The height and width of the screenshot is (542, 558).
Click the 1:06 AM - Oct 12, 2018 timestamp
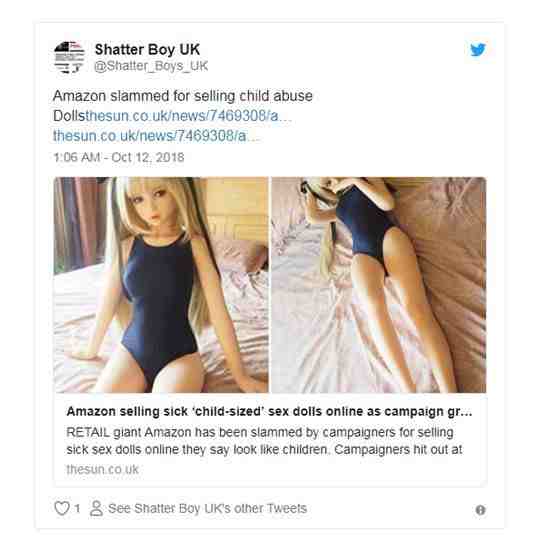(119, 157)
